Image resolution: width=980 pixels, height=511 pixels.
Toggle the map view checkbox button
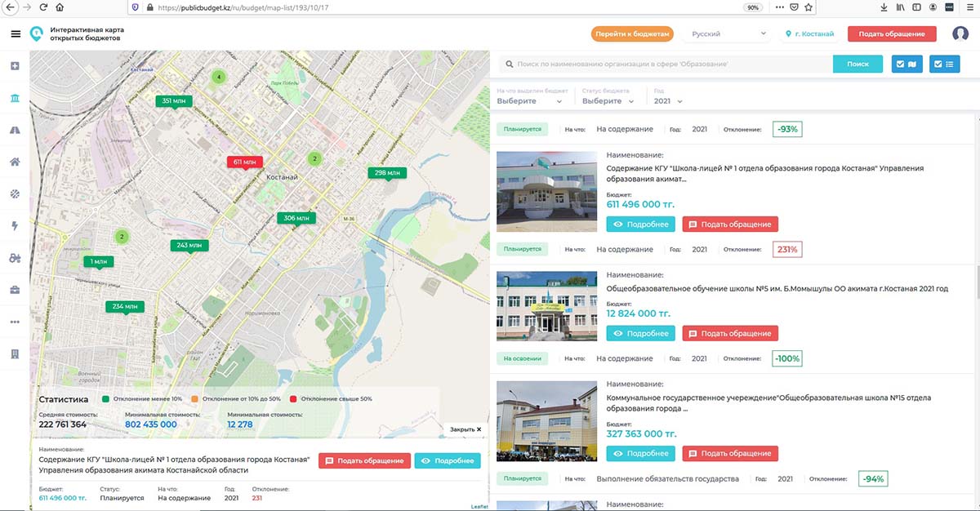pos(906,64)
